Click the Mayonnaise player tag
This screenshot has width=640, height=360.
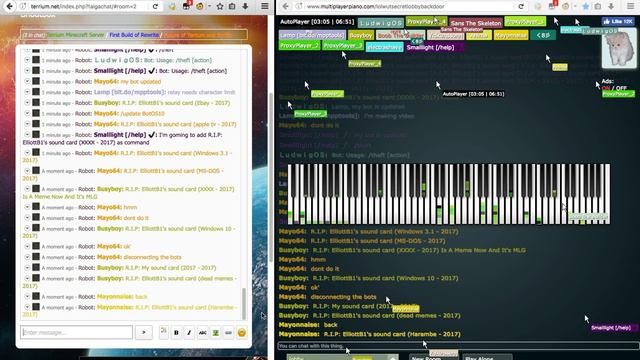click(511, 36)
